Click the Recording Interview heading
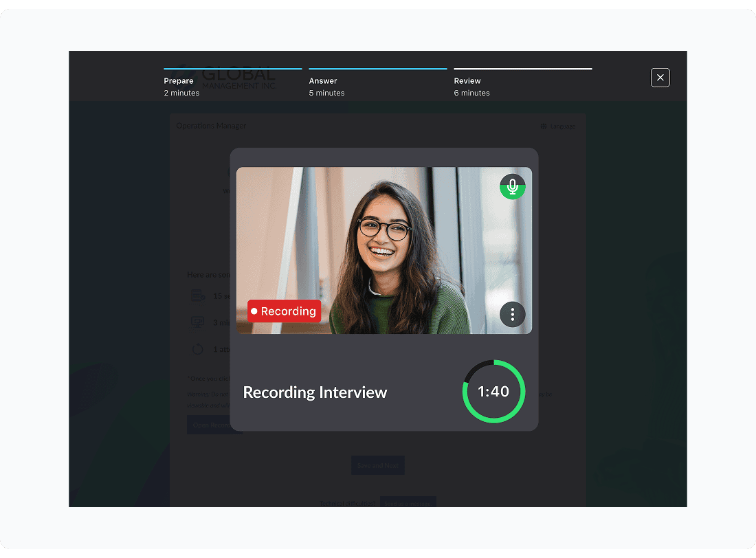This screenshot has width=756, height=558. coord(315,392)
